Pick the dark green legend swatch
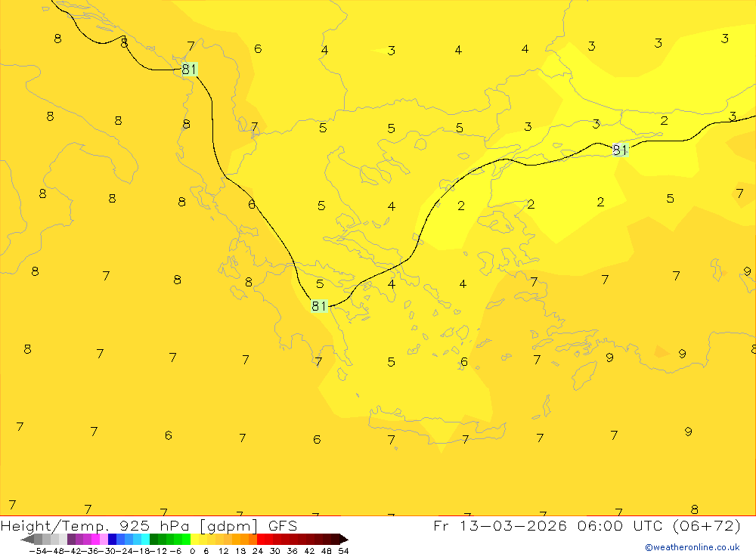 point(153,540)
